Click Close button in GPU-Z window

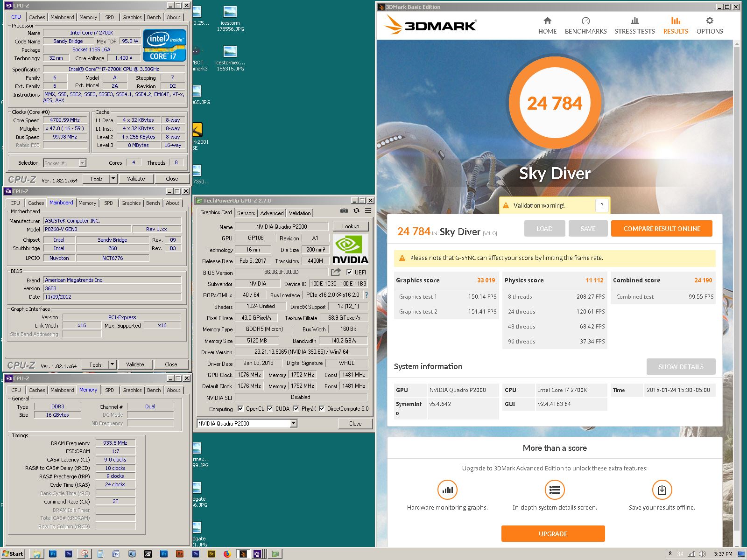pos(355,424)
